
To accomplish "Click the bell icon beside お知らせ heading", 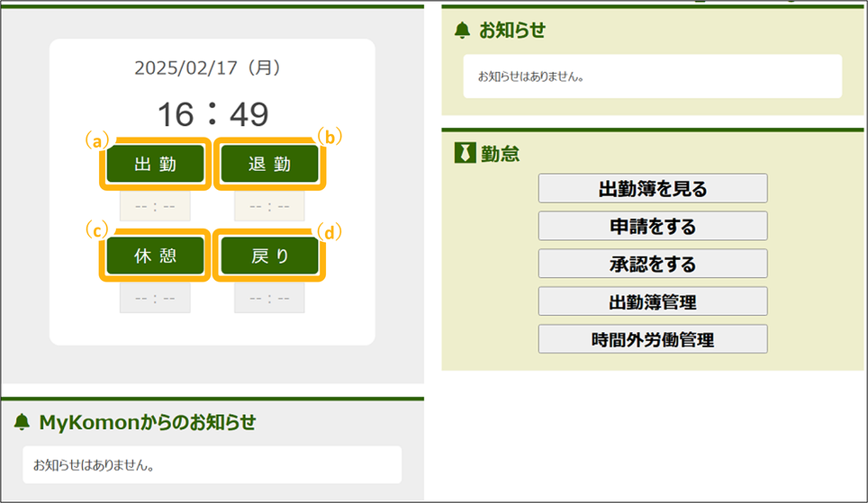I will tap(463, 31).
